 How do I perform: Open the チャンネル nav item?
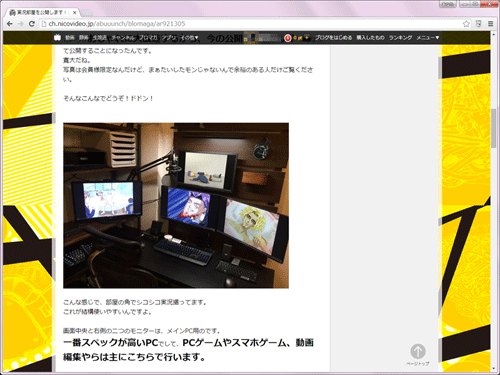coord(123,38)
